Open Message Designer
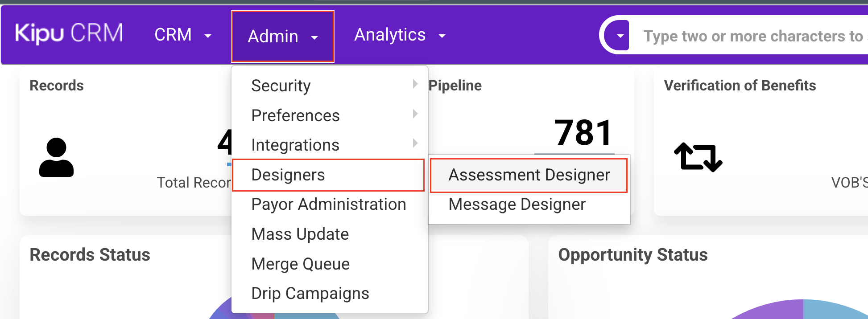868x319 pixels. (x=517, y=204)
